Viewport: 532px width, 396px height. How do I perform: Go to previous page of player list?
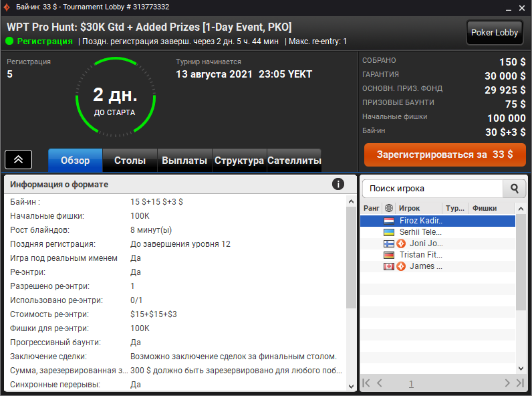pyautogui.click(x=380, y=383)
